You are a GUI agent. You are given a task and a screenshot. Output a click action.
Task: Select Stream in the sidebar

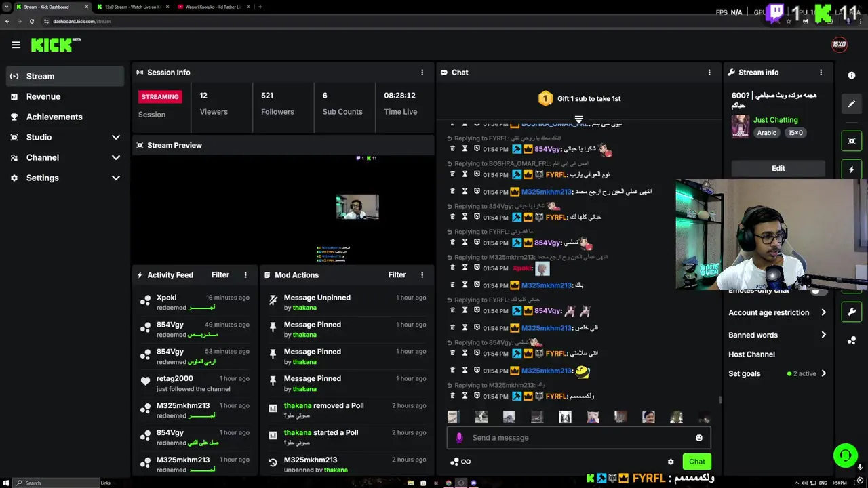pos(65,76)
